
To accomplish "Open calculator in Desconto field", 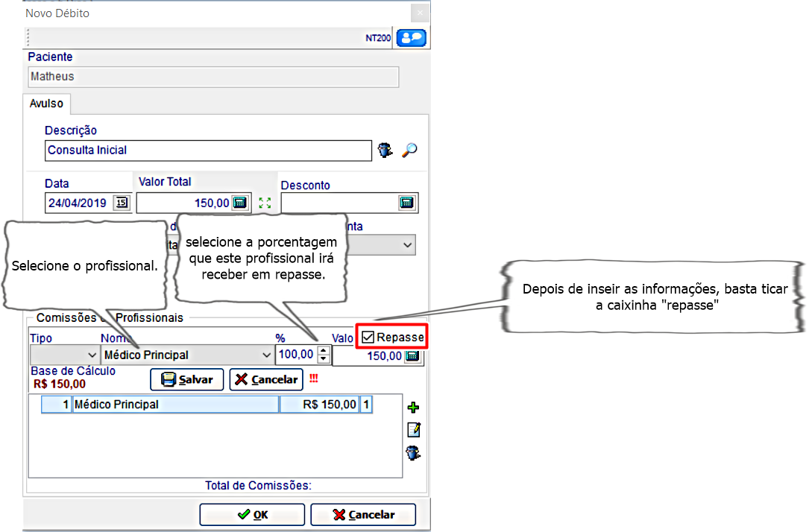I will tap(406, 203).
